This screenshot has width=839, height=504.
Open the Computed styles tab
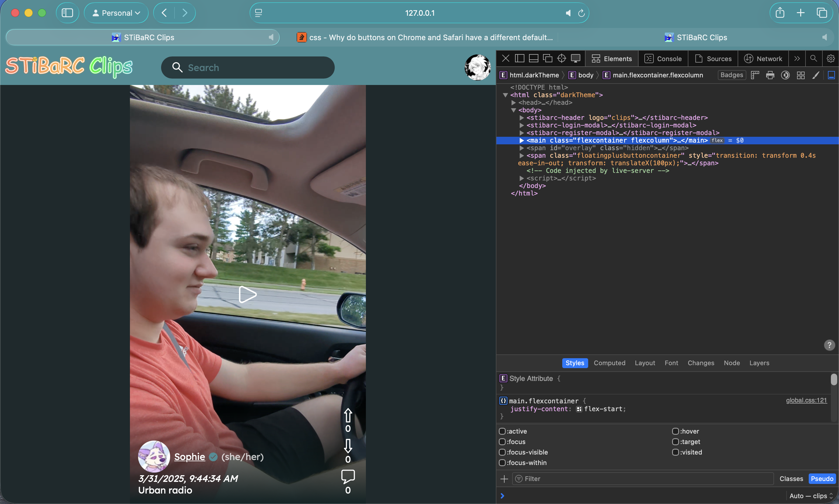[x=609, y=363]
